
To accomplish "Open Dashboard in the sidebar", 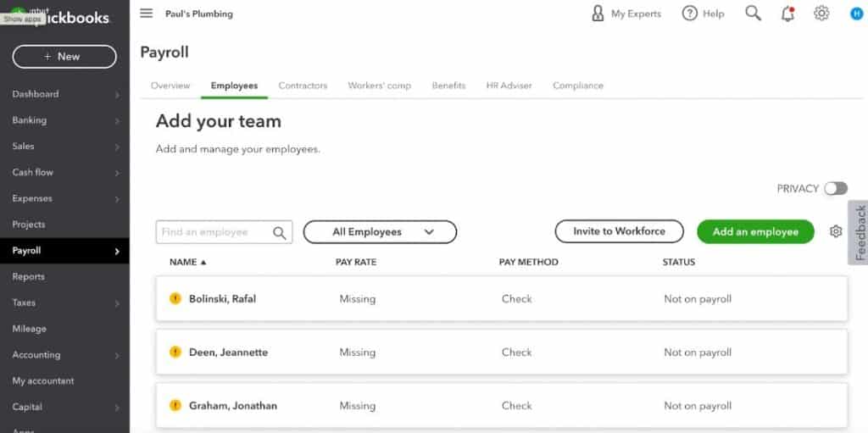I will tap(36, 94).
